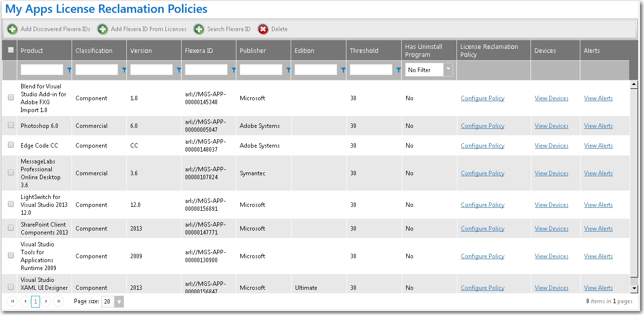
Task: Open filter icon for Edition column
Action: coord(343,70)
